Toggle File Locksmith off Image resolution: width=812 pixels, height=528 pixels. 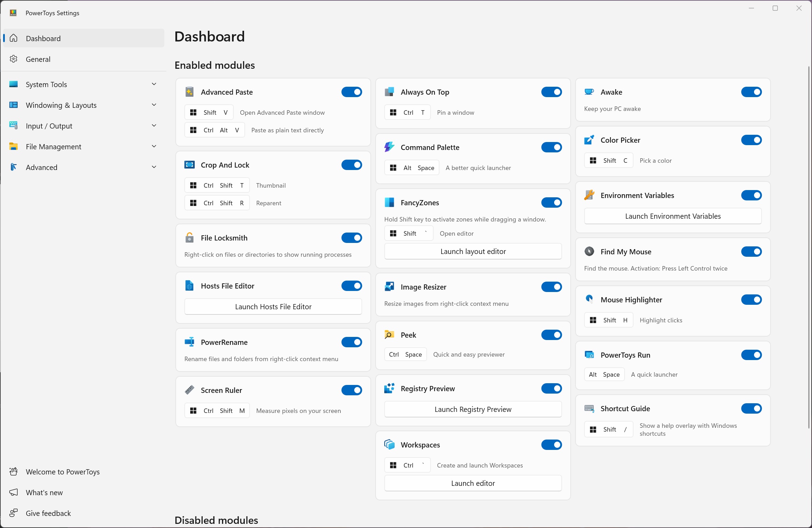352,238
